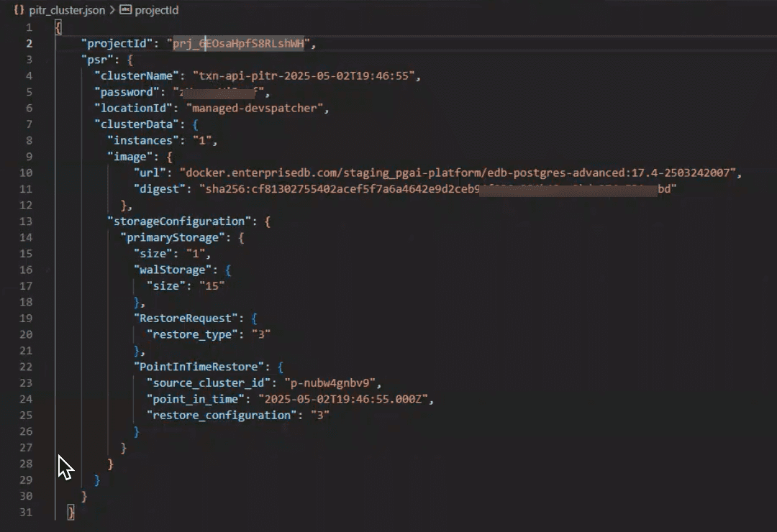Click the closing brace on line 31
Screen dimensions: 777x532
69,512
